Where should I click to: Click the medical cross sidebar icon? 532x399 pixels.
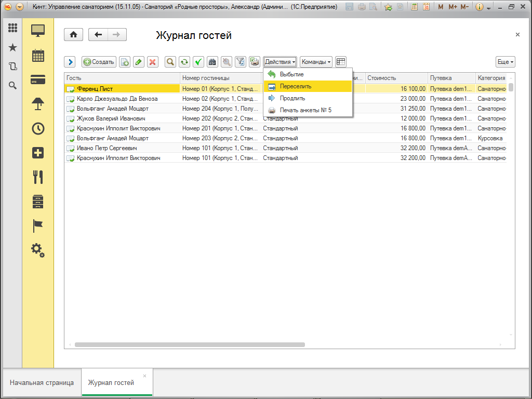coord(38,153)
